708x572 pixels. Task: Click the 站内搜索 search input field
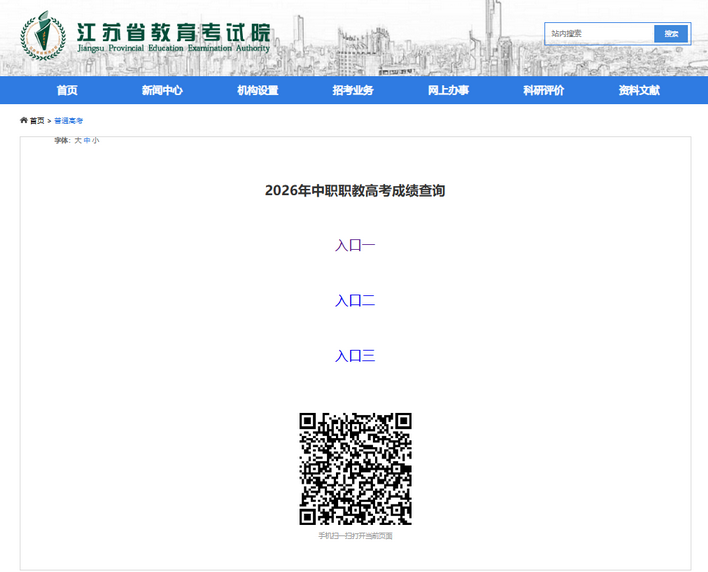[x=600, y=34]
